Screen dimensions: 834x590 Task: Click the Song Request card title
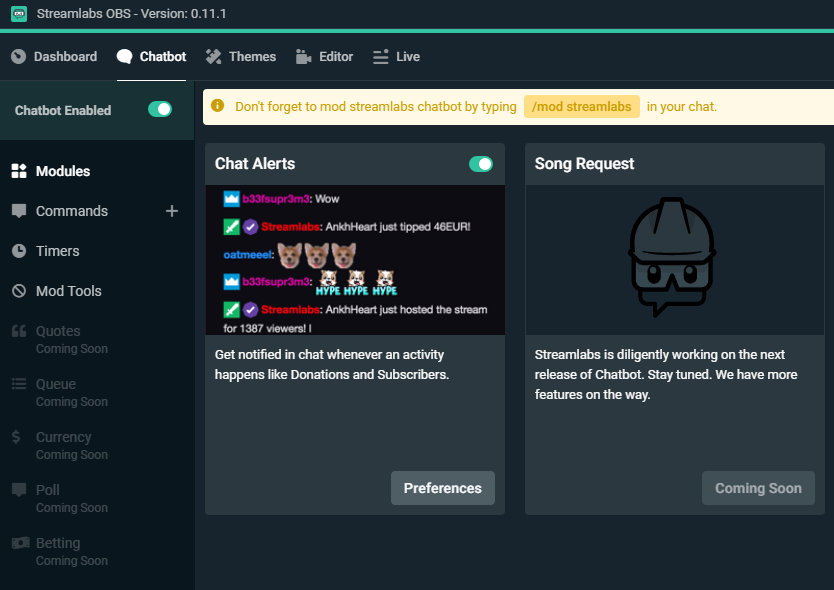(584, 163)
